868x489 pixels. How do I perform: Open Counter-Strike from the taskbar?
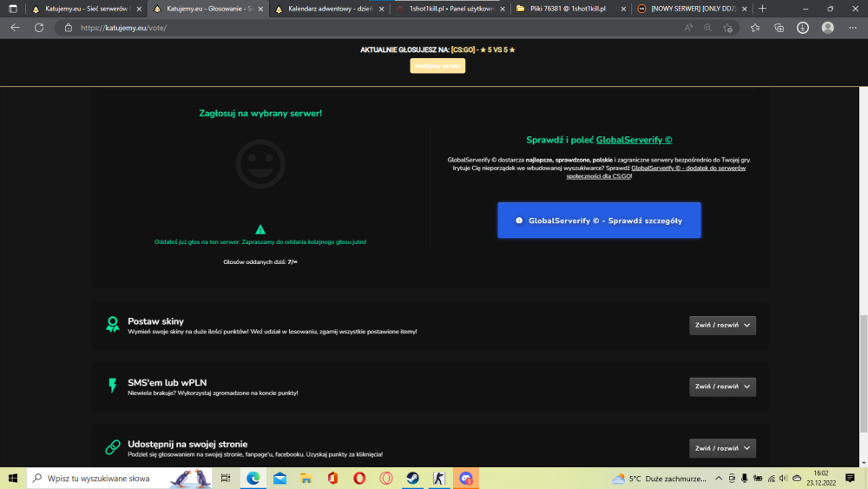[x=439, y=478]
